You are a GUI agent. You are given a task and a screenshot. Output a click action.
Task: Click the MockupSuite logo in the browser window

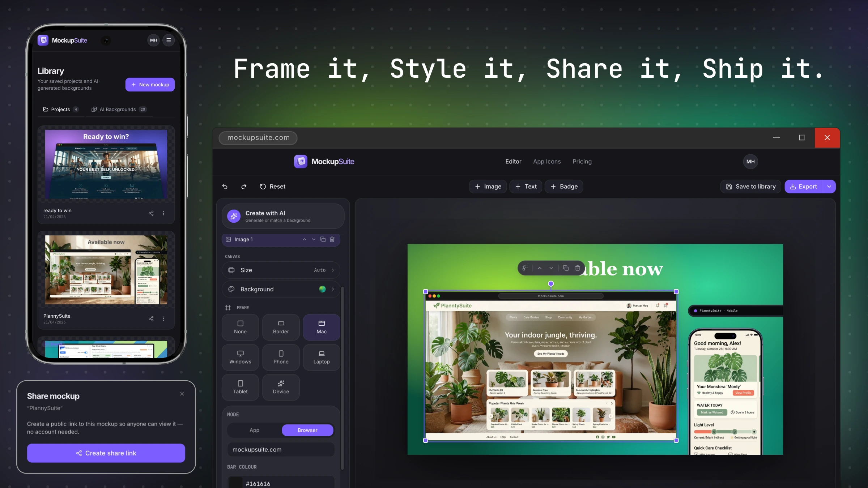324,162
